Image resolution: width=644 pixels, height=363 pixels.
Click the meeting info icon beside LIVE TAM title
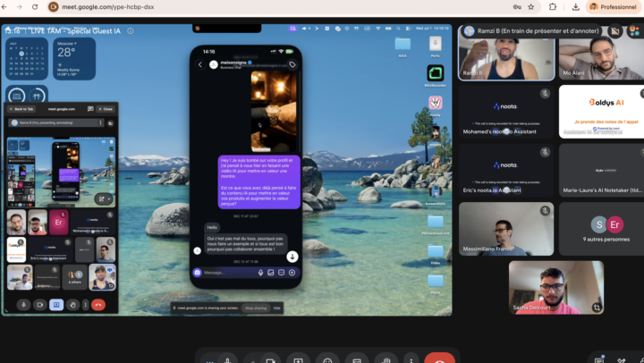[131, 30]
